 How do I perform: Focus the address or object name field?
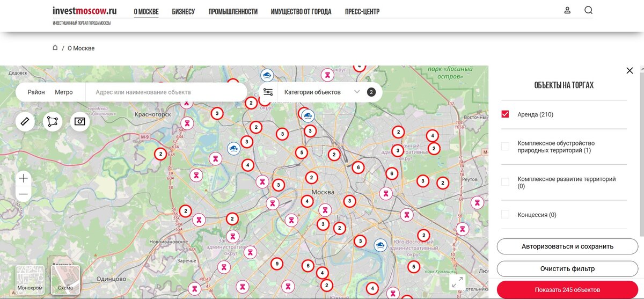tap(166, 92)
